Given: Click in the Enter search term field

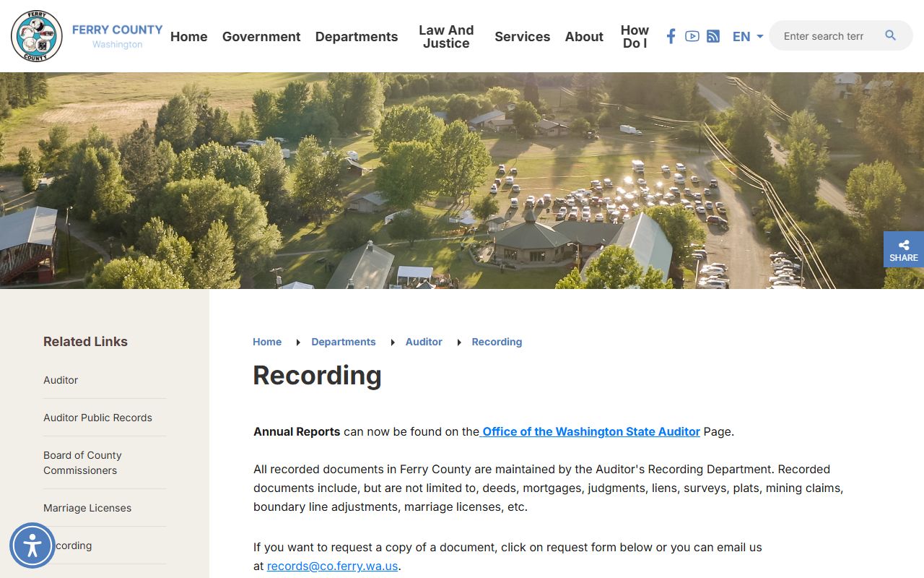Looking at the screenshot, I should tap(824, 36).
